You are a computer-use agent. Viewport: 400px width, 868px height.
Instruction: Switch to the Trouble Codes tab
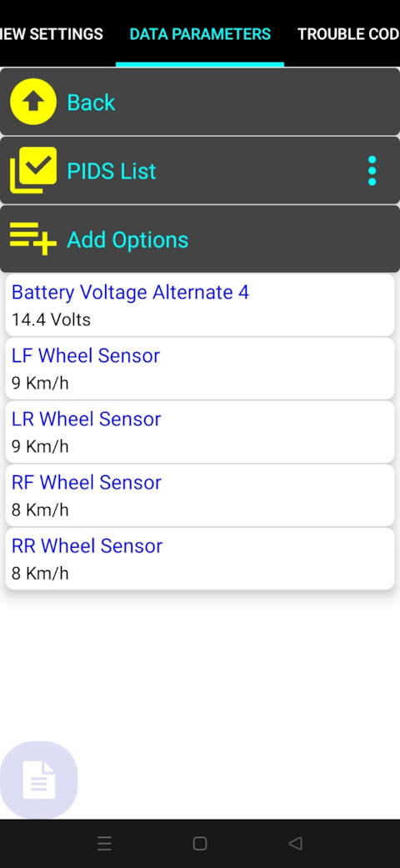coord(348,33)
